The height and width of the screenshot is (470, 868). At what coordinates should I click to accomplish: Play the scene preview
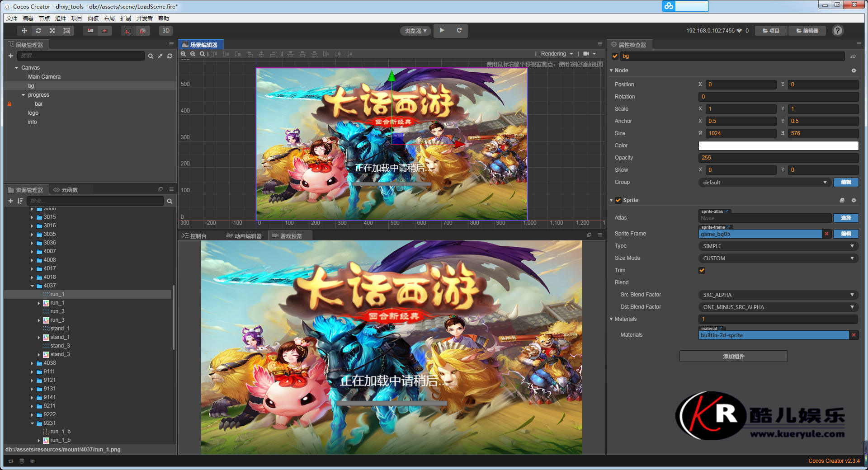click(x=442, y=30)
